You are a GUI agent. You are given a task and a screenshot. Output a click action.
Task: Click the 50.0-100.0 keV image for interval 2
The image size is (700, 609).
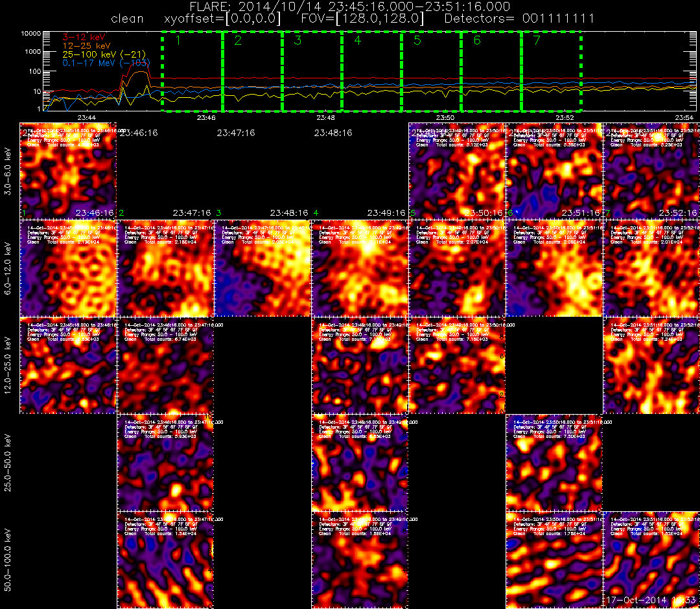[166, 560]
